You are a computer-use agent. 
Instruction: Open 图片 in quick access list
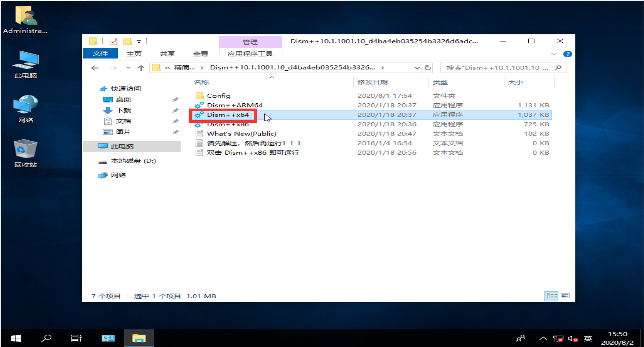(123, 132)
